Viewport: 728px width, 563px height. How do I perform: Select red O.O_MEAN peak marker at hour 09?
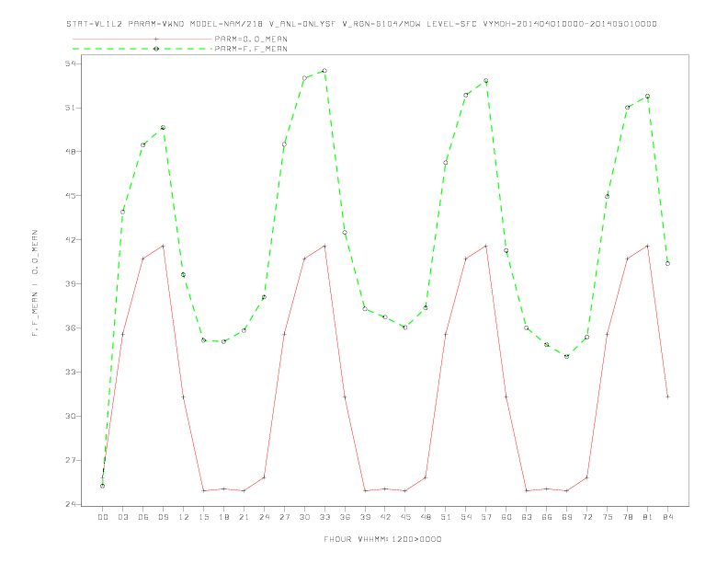coord(163,246)
